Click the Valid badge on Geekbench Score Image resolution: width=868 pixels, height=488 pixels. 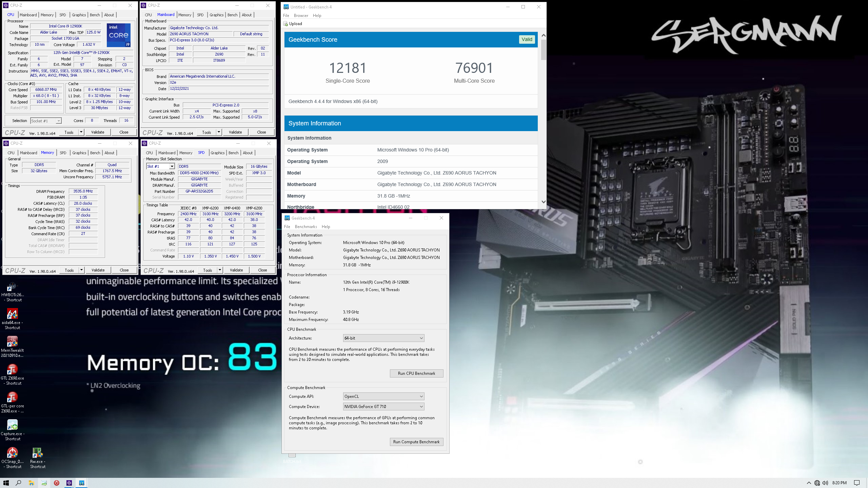(x=527, y=40)
